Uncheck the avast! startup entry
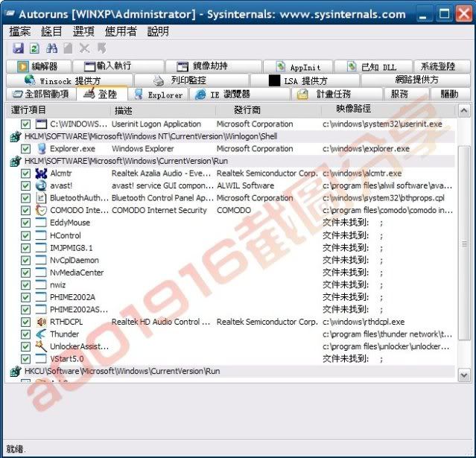Screen dimensions: 476x458 point(26,185)
